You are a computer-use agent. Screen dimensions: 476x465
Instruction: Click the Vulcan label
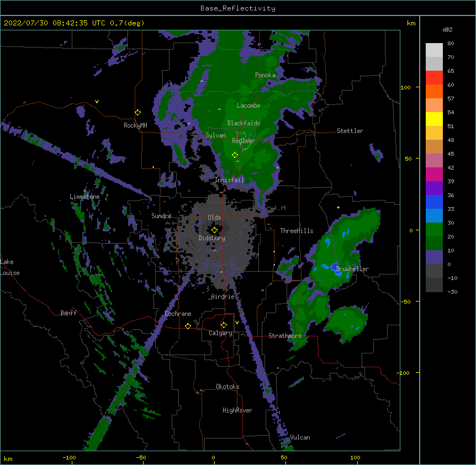[x=300, y=437]
